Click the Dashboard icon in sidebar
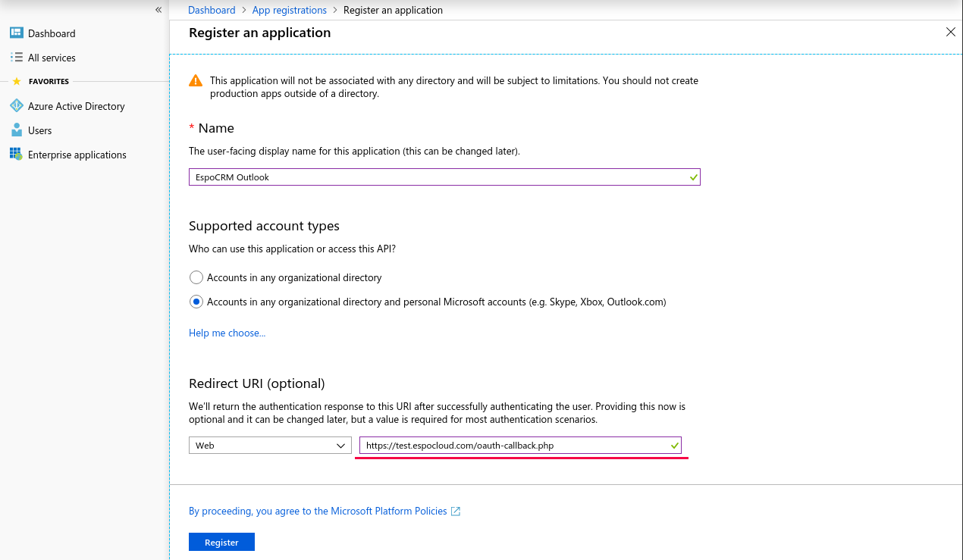This screenshot has width=963, height=560. 16,33
